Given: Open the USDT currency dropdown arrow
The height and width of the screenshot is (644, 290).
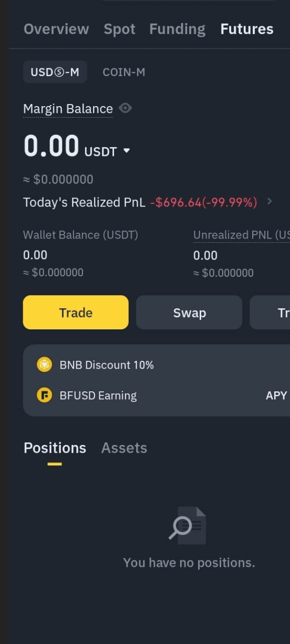Looking at the screenshot, I should [126, 151].
